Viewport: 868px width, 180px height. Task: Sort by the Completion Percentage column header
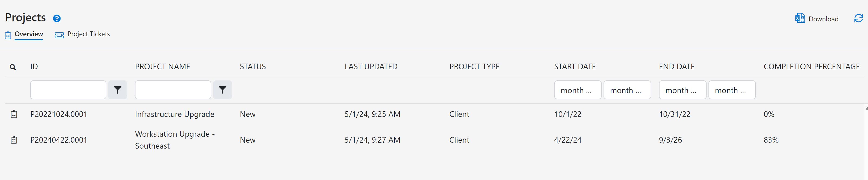pos(811,67)
